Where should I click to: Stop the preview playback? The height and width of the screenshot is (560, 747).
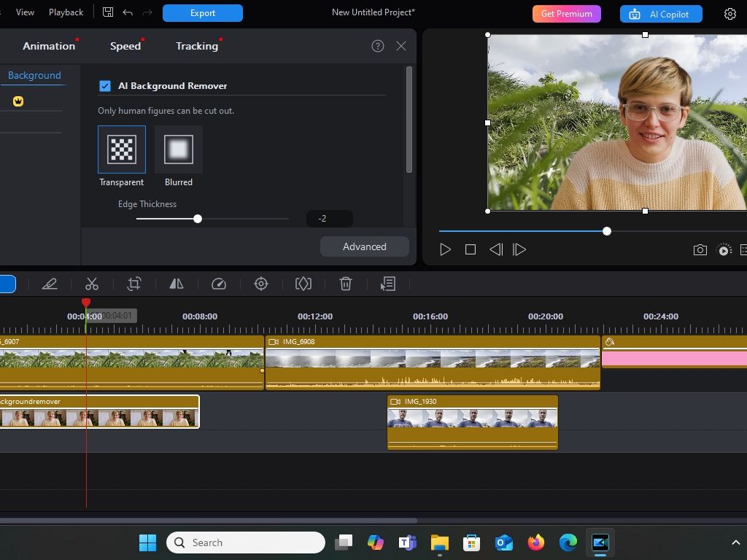click(471, 249)
